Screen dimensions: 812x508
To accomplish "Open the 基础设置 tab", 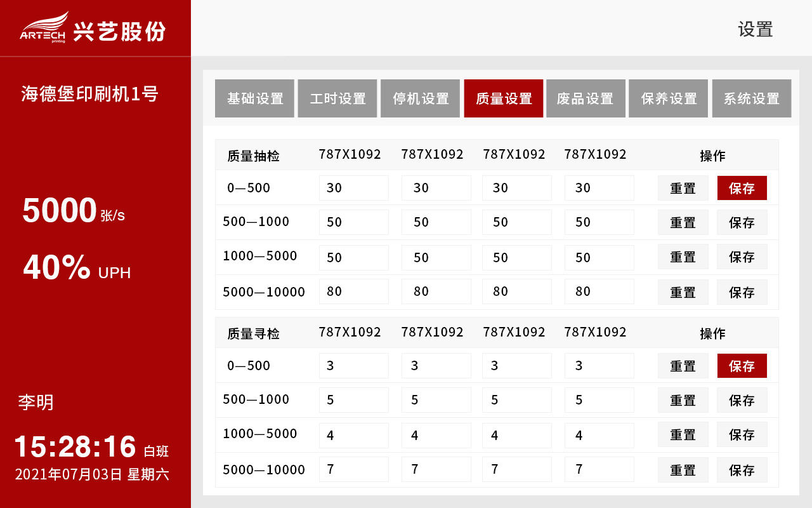I will pos(255,98).
